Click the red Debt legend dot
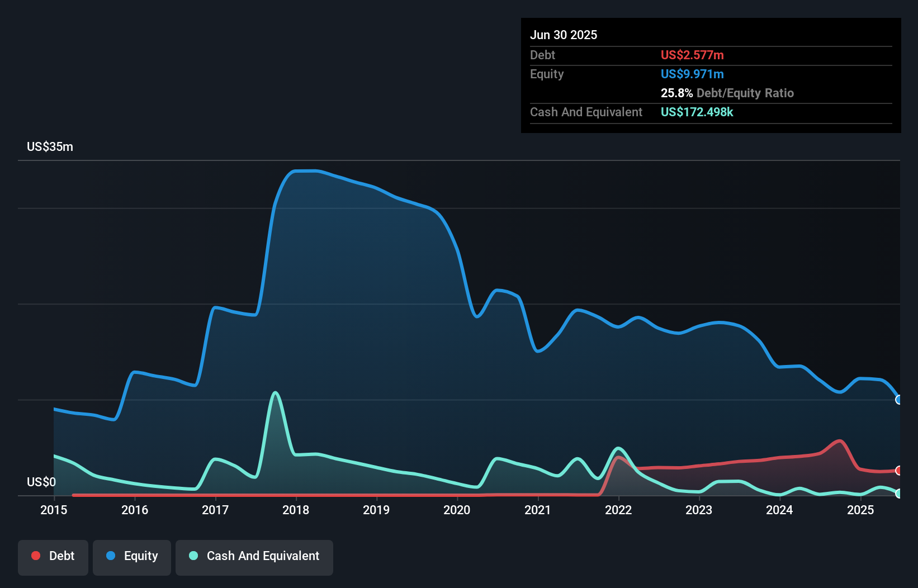 pos(36,556)
